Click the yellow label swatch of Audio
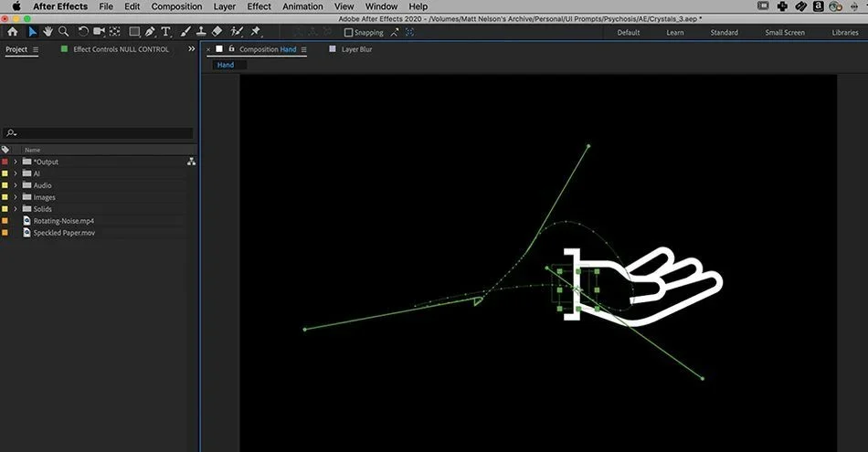Screen dimensions: 868x452 click(x=5, y=185)
